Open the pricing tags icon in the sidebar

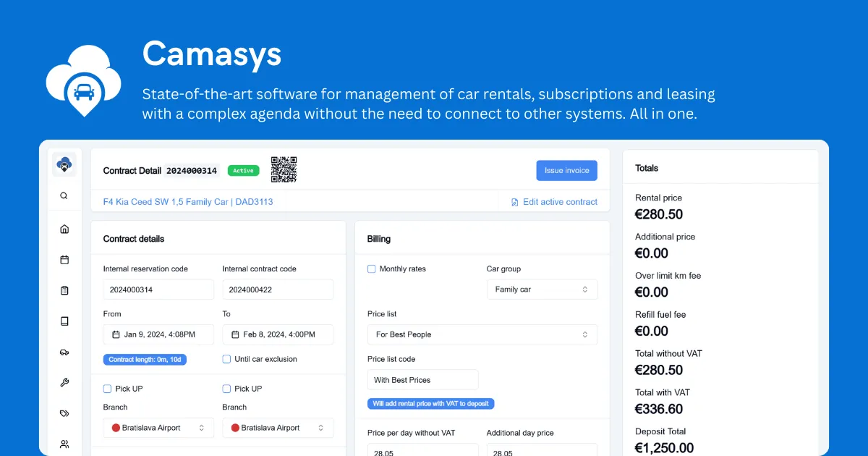[x=64, y=413]
